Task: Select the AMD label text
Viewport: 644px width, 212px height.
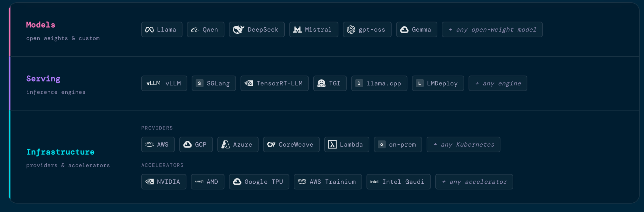Action: (212, 182)
